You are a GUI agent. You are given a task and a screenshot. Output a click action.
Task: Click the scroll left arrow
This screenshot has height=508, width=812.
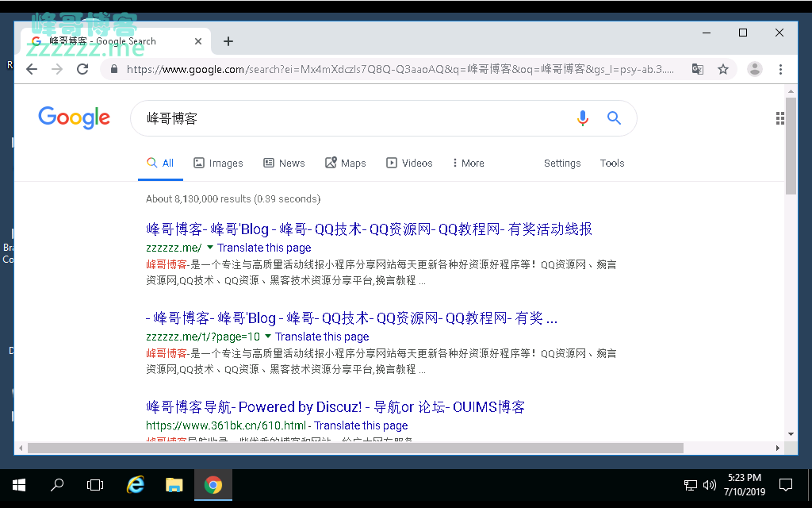21,448
